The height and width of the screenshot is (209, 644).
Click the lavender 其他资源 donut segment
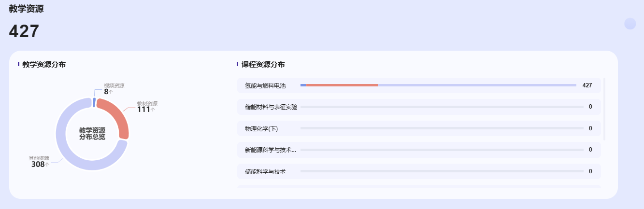[68, 150]
